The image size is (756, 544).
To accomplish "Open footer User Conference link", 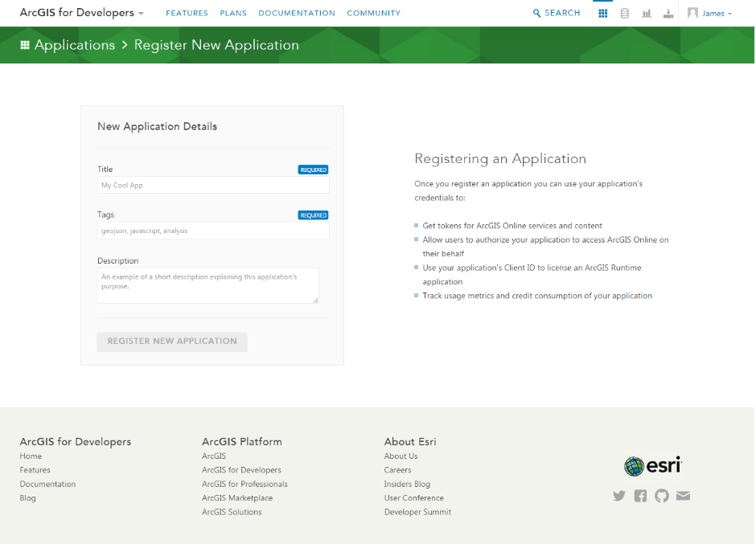I will tap(414, 497).
